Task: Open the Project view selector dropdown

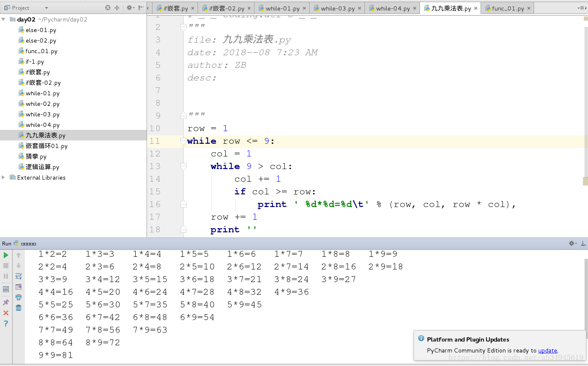Action: click(46, 8)
